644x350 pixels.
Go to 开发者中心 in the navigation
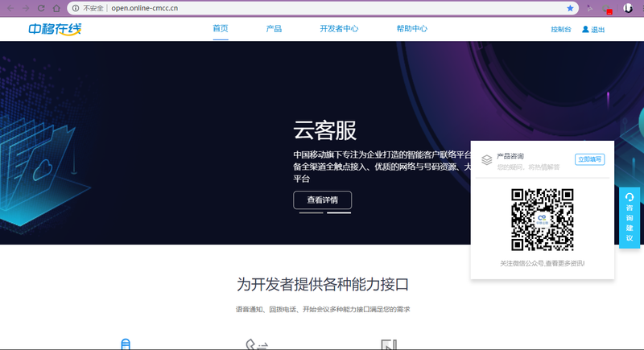[x=339, y=29]
